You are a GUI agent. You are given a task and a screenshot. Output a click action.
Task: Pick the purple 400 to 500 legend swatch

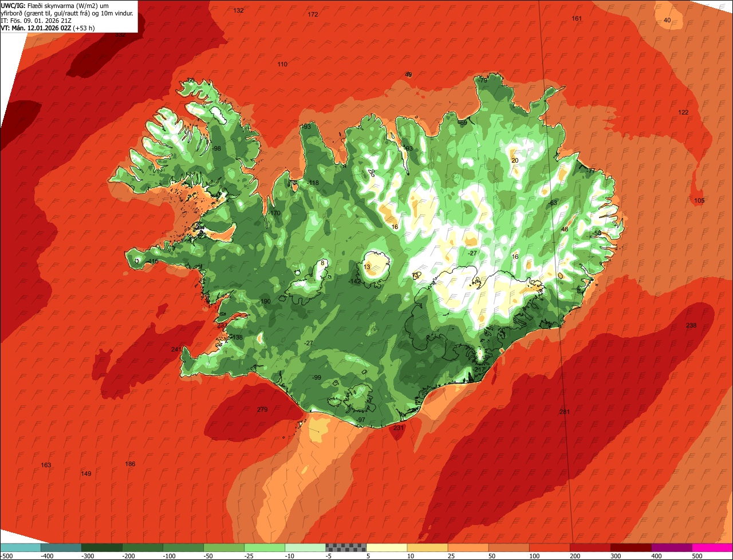pyautogui.click(x=672, y=547)
